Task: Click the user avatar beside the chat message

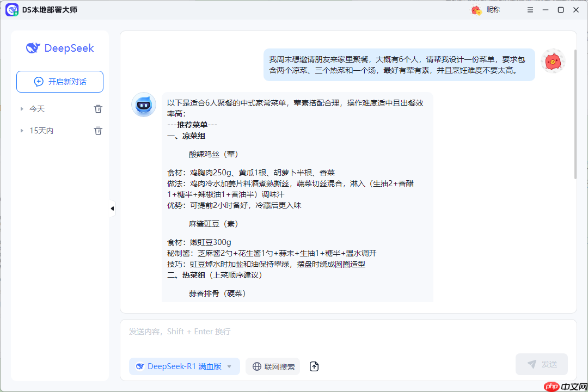Action: pyautogui.click(x=553, y=62)
